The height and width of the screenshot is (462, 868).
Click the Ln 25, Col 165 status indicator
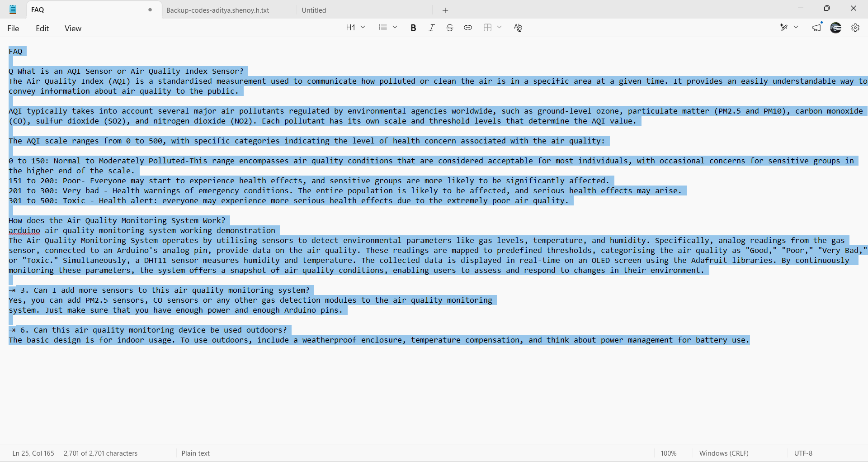pyautogui.click(x=33, y=453)
